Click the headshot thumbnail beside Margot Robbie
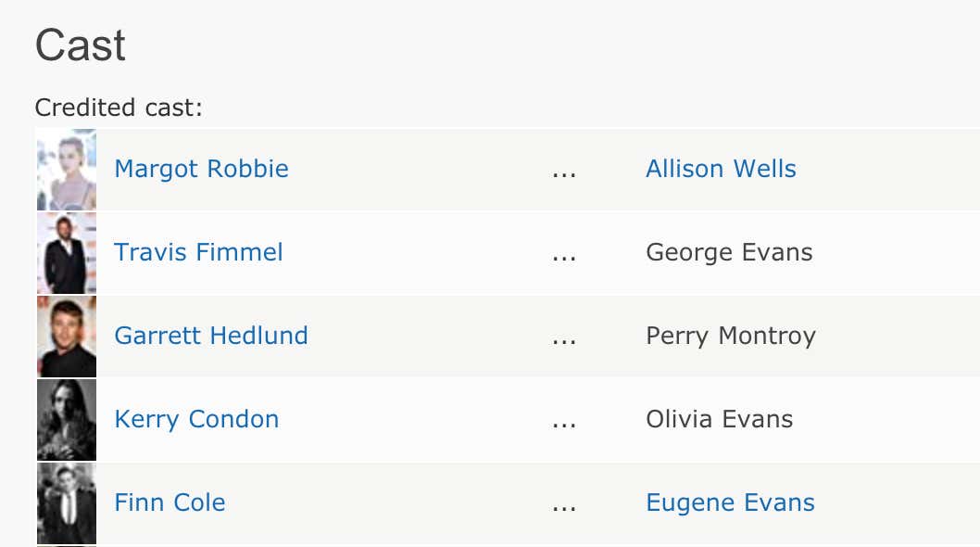This screenshot has height=547, width=980. click(x=67, y=170)
